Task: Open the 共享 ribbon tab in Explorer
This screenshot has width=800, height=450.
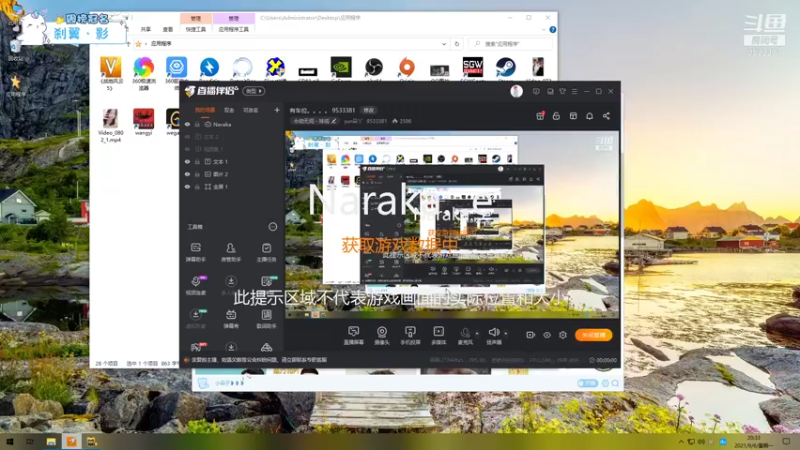Action: coord(146,30)
